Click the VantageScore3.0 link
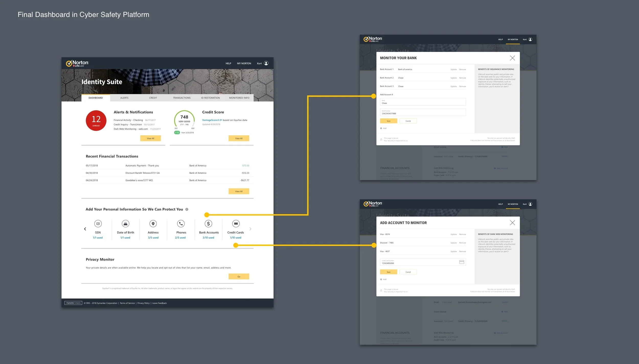 pos(212,120)
